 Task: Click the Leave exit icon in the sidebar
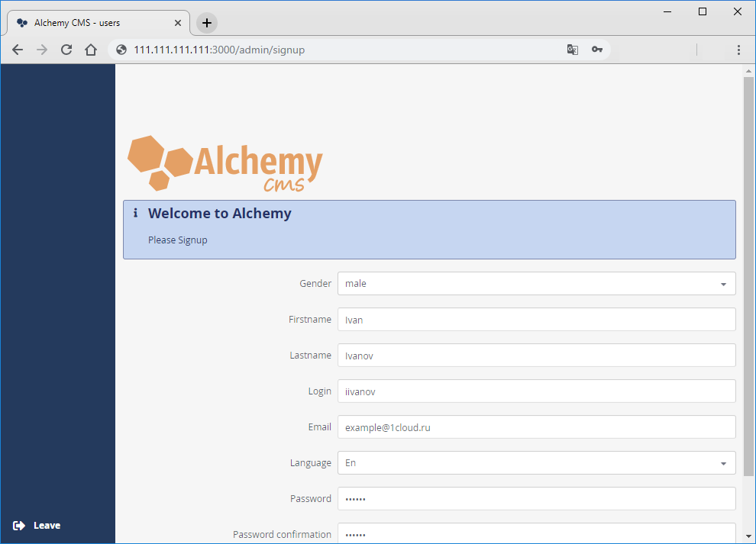[x=18, y=525]
